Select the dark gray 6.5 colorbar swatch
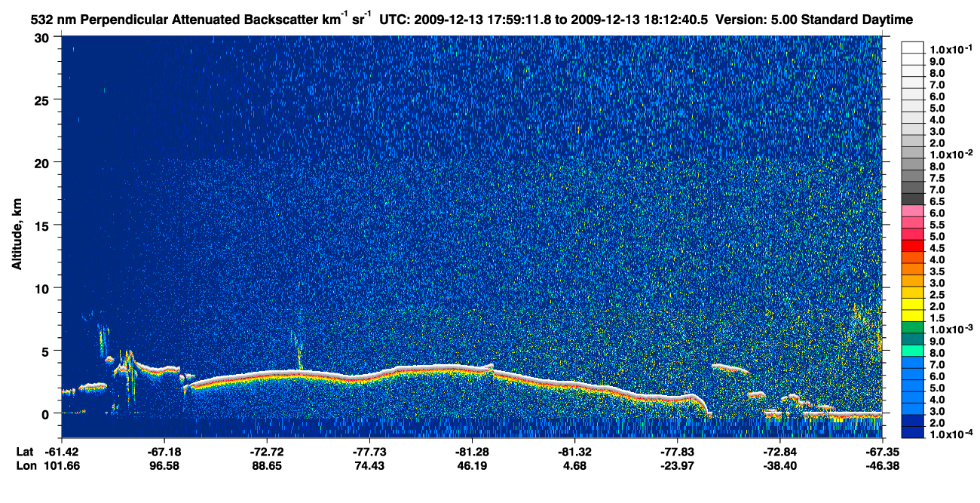 click(912, 199)
